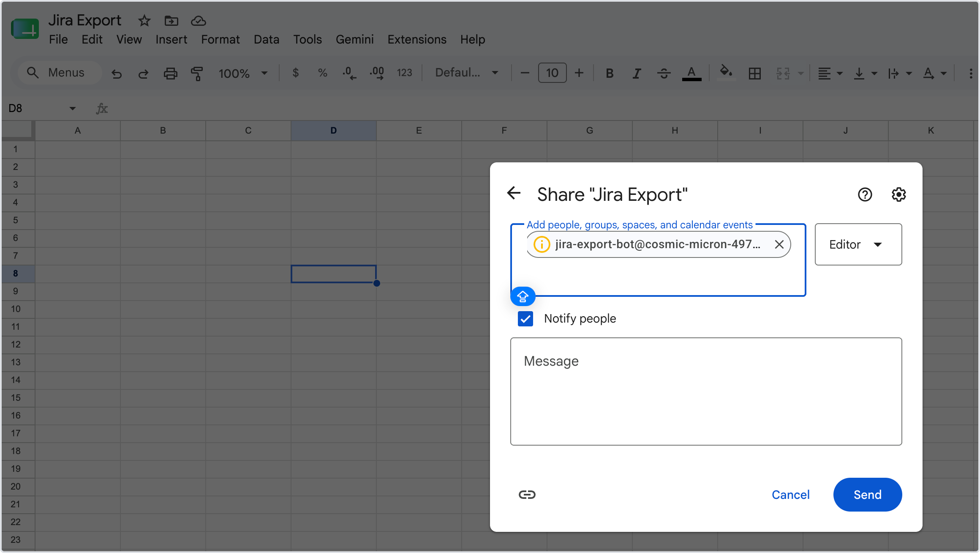Open the text color picker
Screen dimensions: 980x553
pos(691,74)
